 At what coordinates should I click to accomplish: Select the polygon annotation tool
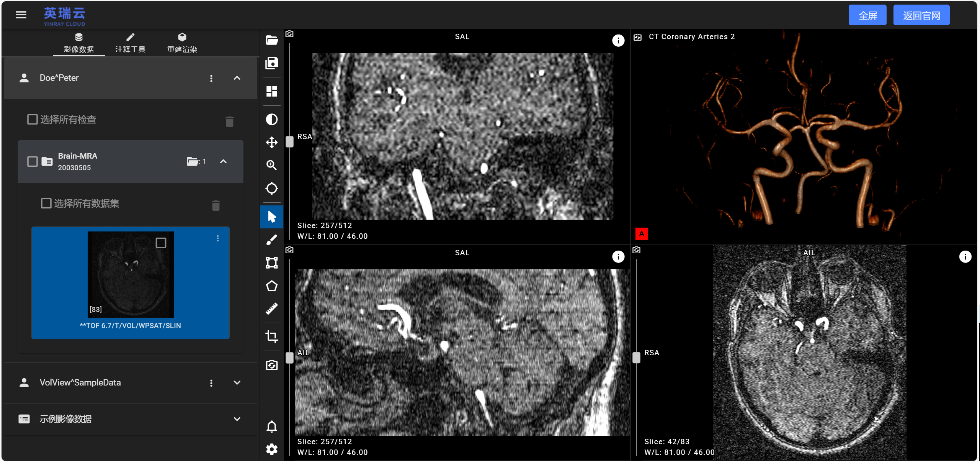pyautogui.click(x=272, y=286)
